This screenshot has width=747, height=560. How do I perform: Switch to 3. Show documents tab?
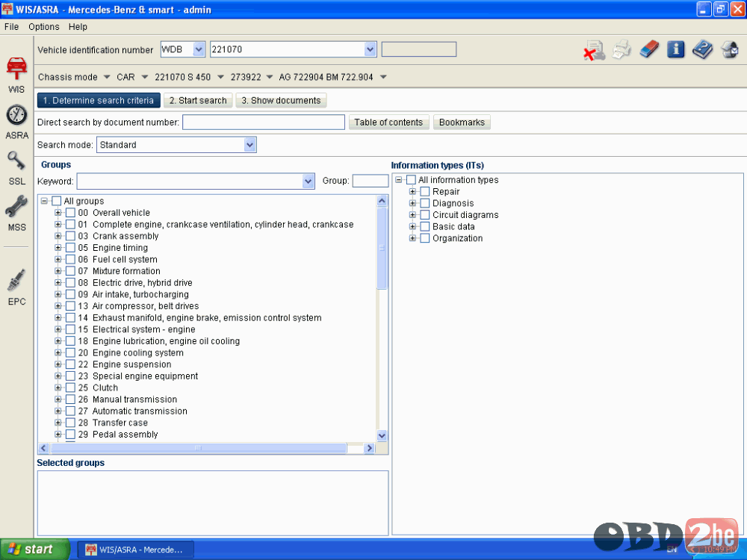coord(281,101)
